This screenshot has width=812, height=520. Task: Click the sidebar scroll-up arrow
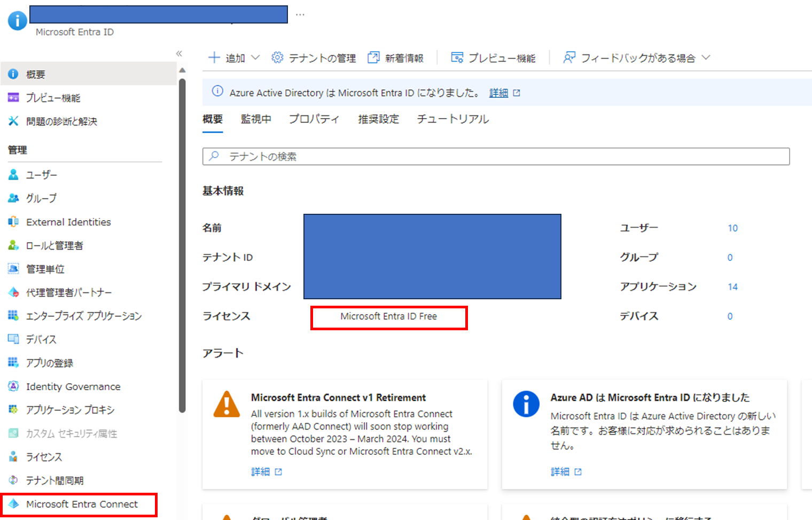[182, 71]
